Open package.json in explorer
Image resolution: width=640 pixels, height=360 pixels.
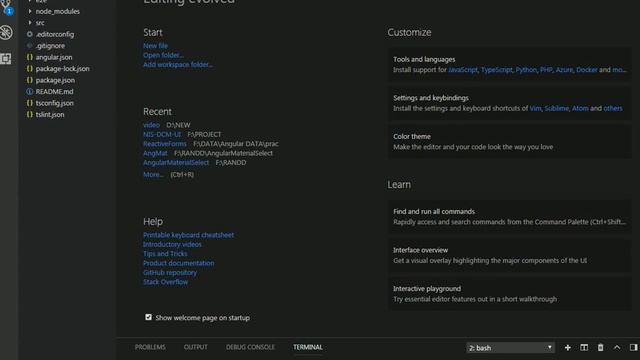coord(55,80)
